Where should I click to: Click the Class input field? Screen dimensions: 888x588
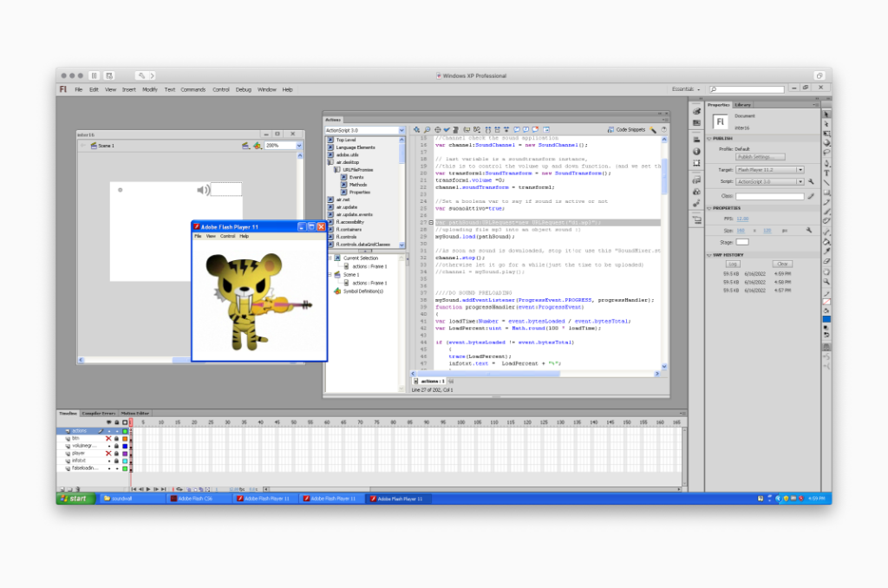click(770, 196)
